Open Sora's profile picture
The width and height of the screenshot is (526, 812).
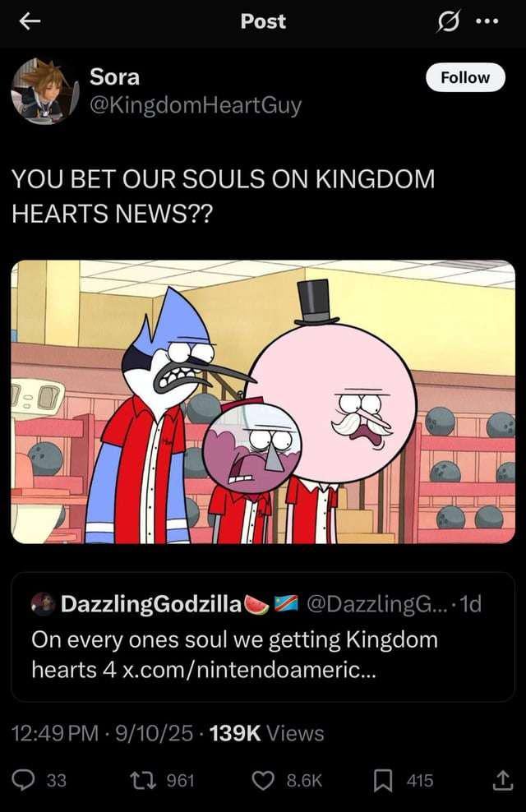pos(44,91)
